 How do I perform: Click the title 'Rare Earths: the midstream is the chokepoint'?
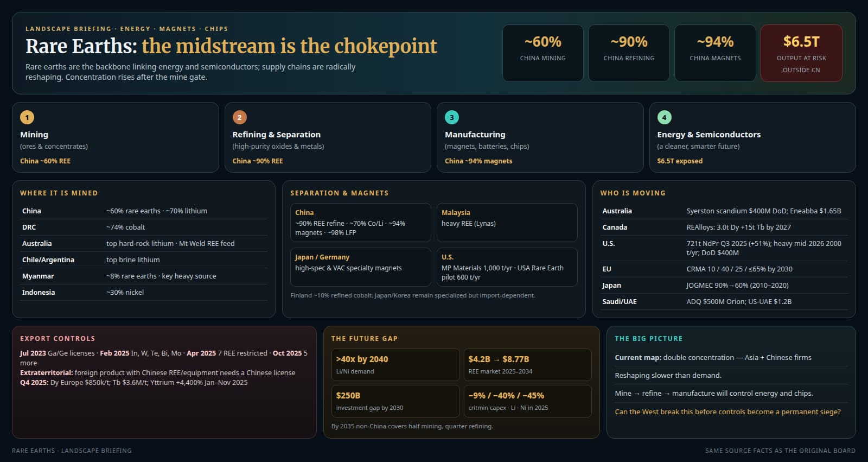coord(231,46)
